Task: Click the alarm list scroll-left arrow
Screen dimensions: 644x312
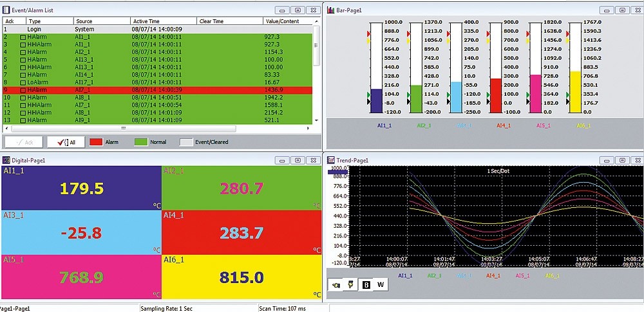Action: pyautogui.click(x=6, y=129)
